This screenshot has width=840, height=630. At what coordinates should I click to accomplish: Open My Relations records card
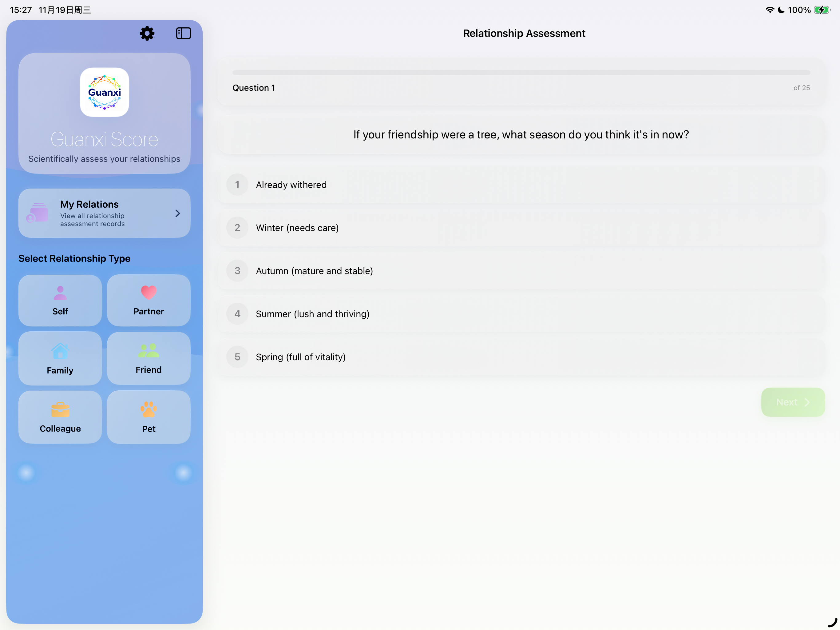pos(105,213)
